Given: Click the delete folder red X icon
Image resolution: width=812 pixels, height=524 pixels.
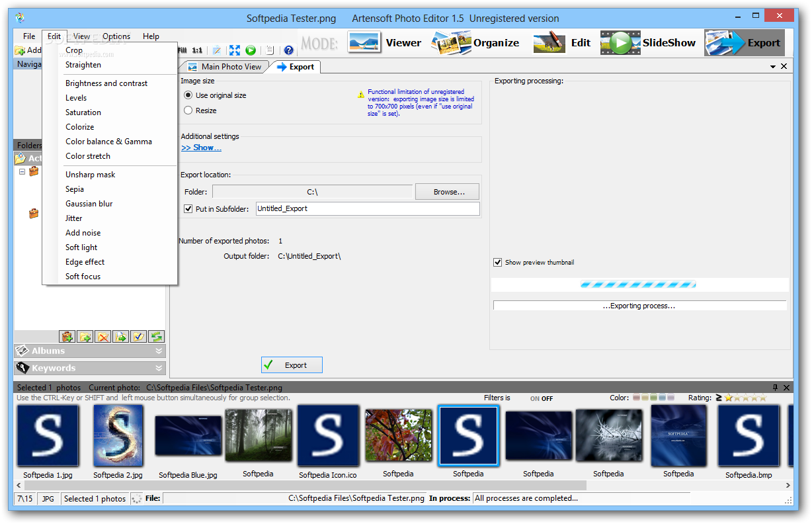Looking at the screenshot, I should (x=102, y=337).
